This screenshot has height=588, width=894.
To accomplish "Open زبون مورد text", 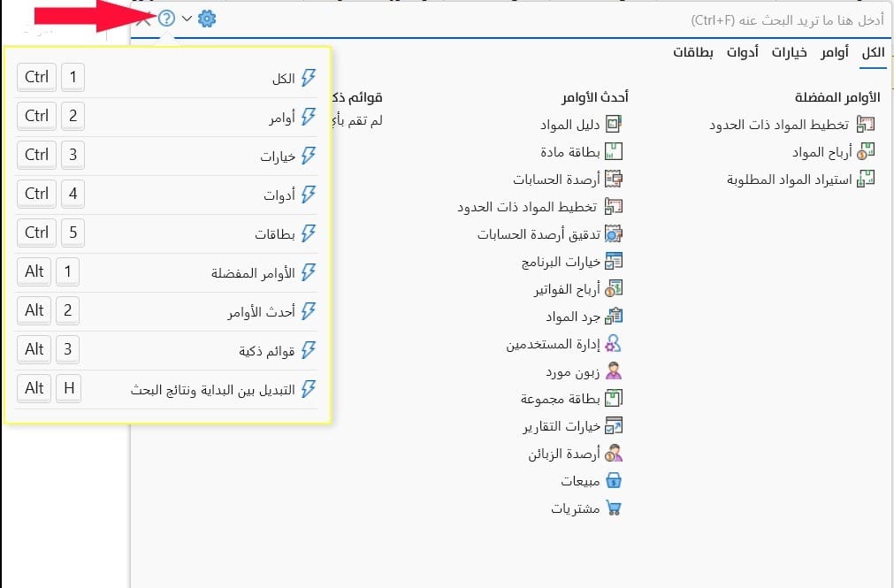I will (x=572, y=372).
